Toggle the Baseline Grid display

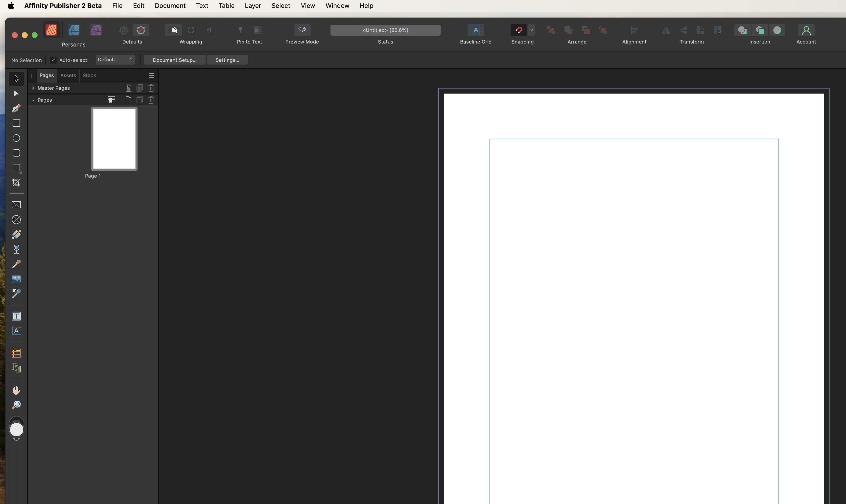pyautogui.click(x=476, y=30)
